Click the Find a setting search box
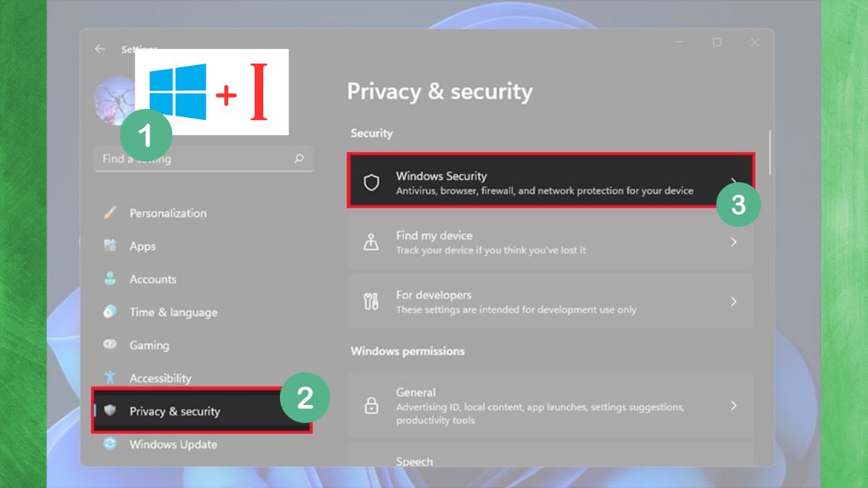This screenshot has width=868, height=488. (204, 159)
